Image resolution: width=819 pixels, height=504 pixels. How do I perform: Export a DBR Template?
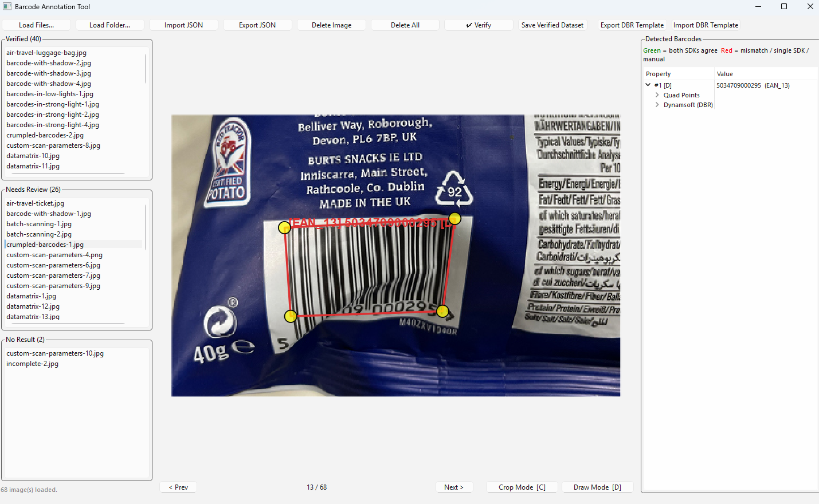coord(632,25)
